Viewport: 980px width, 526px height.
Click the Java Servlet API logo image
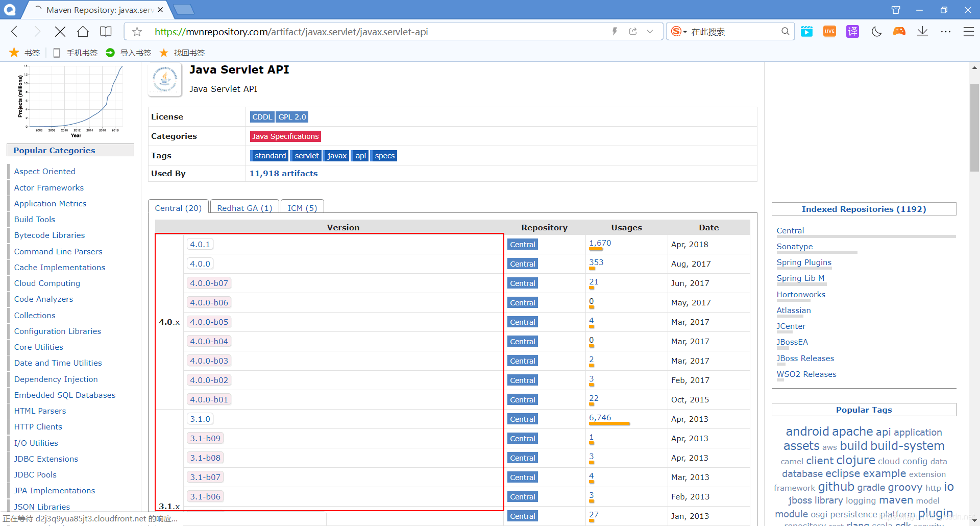[165, 80]
